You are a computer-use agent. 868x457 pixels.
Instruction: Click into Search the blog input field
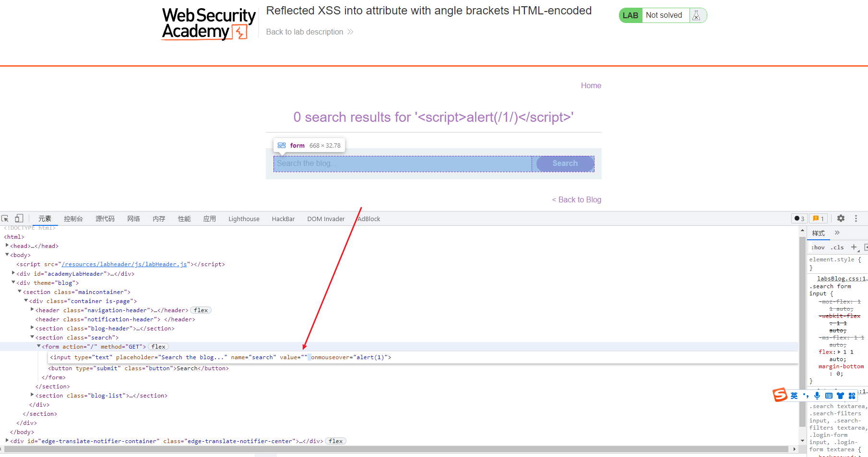coord(403,164)
